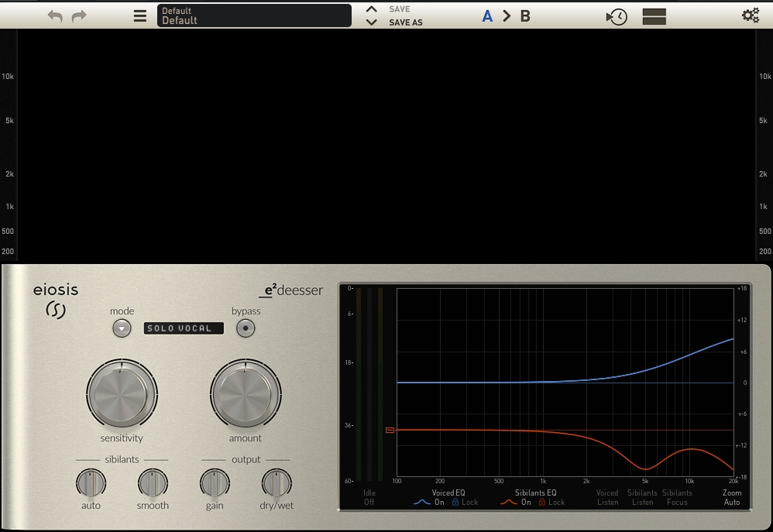Toggle the bypass button

coord(246,328)
